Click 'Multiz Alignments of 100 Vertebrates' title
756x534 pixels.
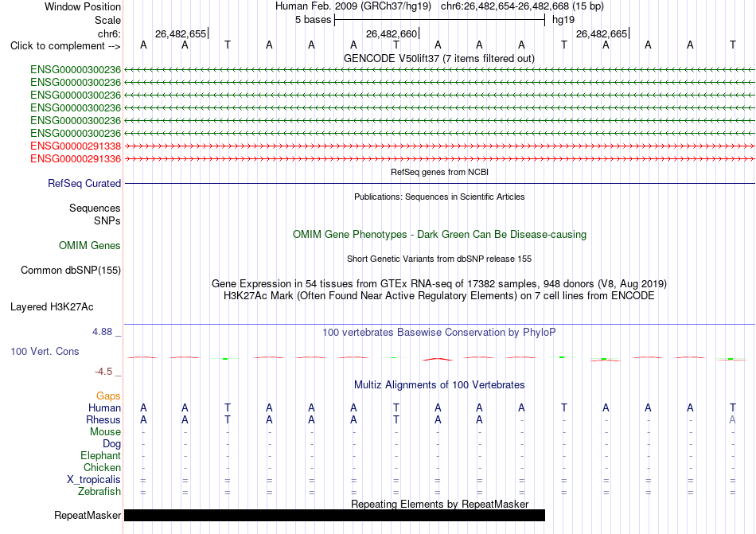click(x=439, y=385)
